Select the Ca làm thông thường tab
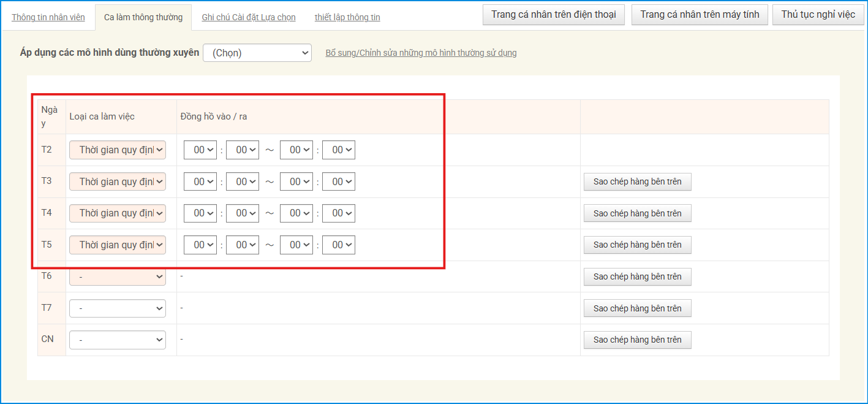This screenshot has width=868, height=404. (143, 17)
